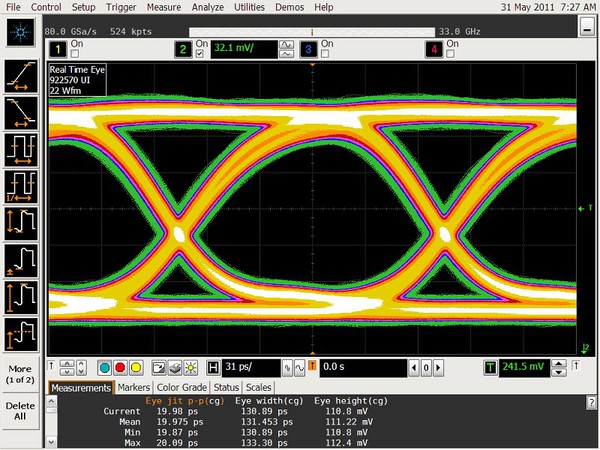Click the frequency measurement icon in sidebar
600x450 pixels.
[x=21, y=185]
